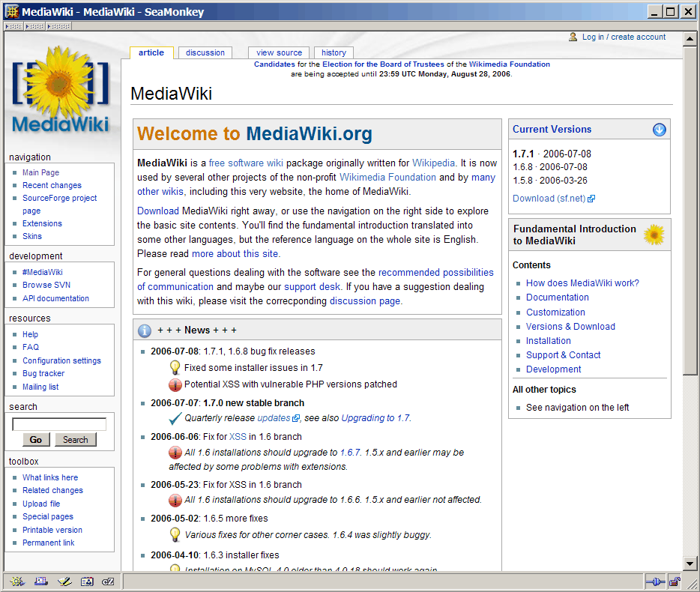Click Log in / create account link
Screen dimensions: 700x592
tap(624, 37)
